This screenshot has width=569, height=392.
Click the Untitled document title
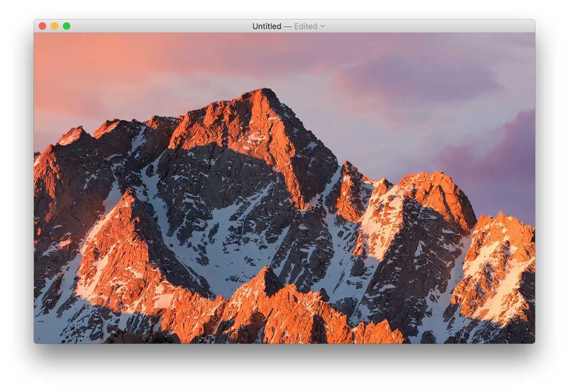coord(267,26)
